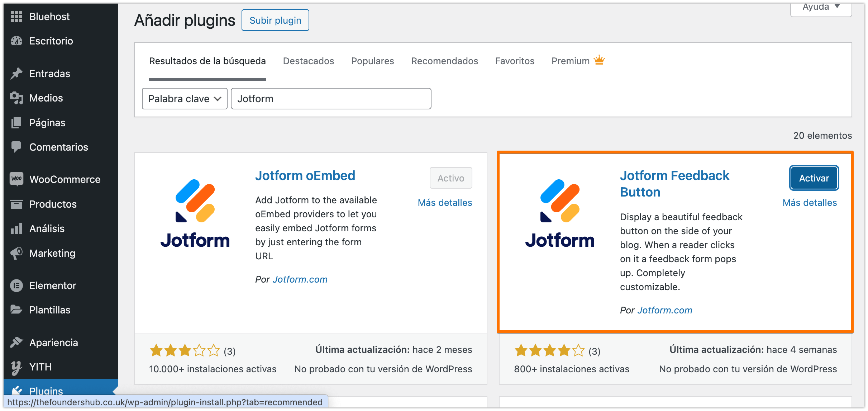Screen dimensions: 868x411
Task: Open Más detalles for Jotform oEmbed
Action: click(445, 203)
